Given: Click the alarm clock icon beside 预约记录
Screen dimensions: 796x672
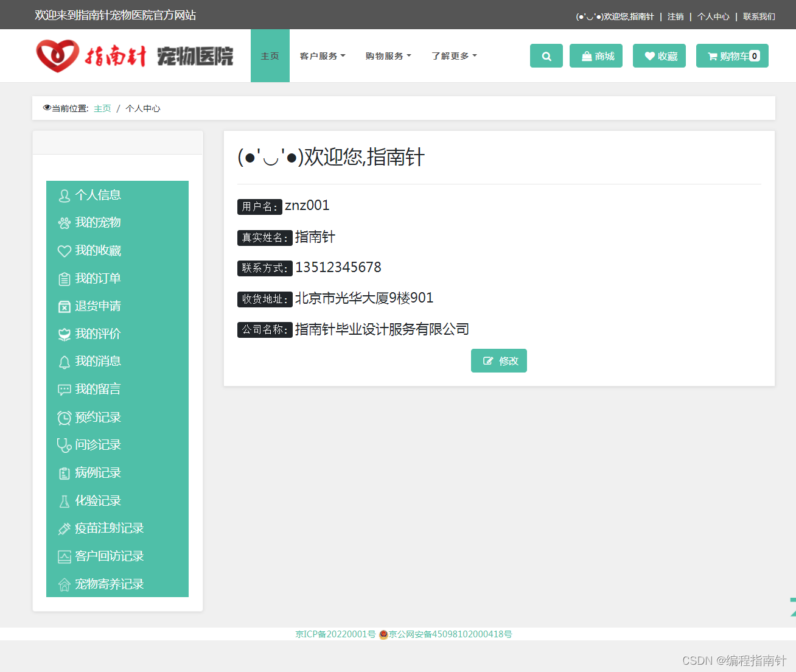Looking at the screenshot, I should (x=65, y=418).
